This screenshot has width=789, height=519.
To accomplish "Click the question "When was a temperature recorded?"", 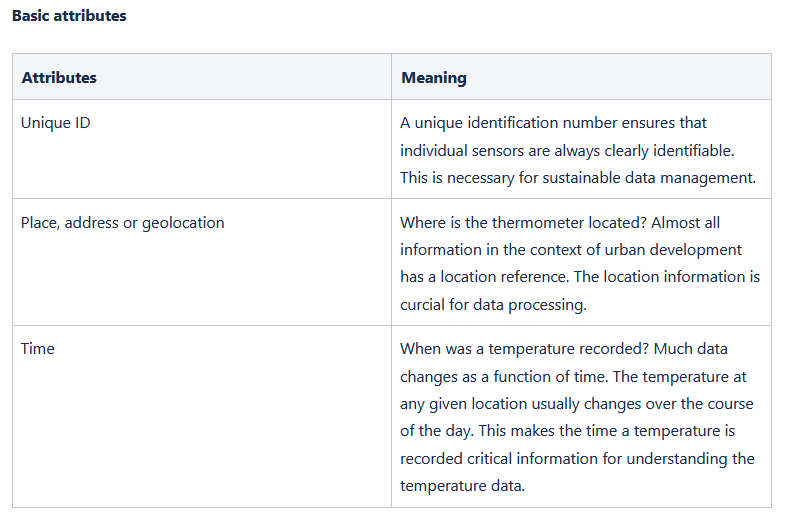I will click(526, 349).
